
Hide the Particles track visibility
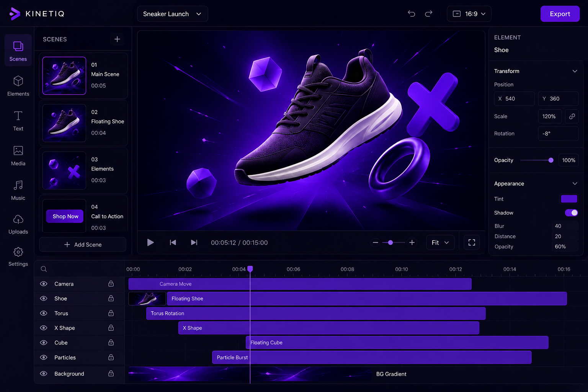[44, 357]
